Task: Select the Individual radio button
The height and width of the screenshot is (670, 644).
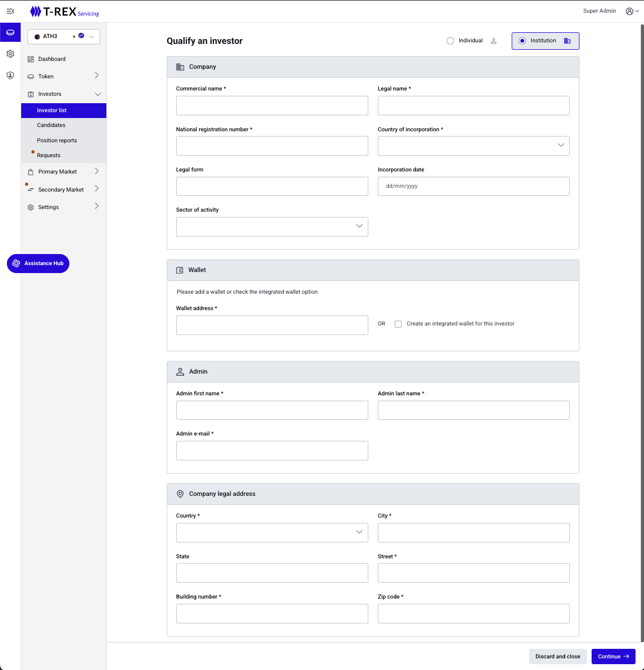Action: tap(450, 41)
